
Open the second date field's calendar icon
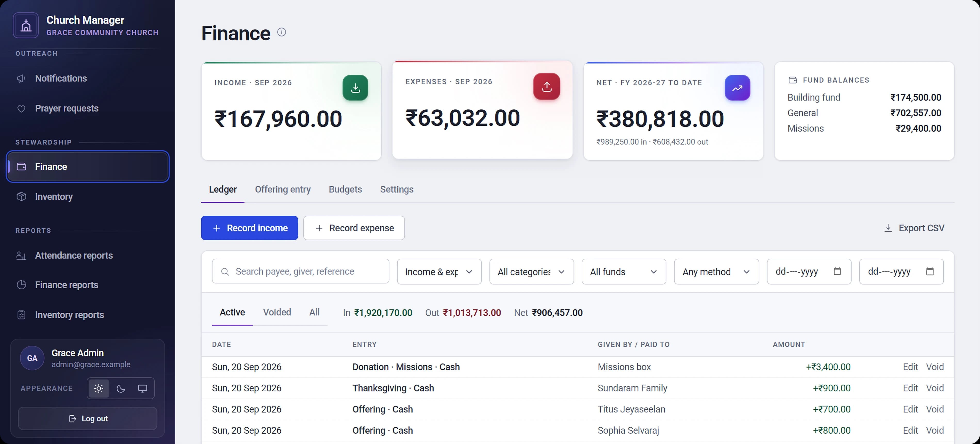click(x=930, y=271)
